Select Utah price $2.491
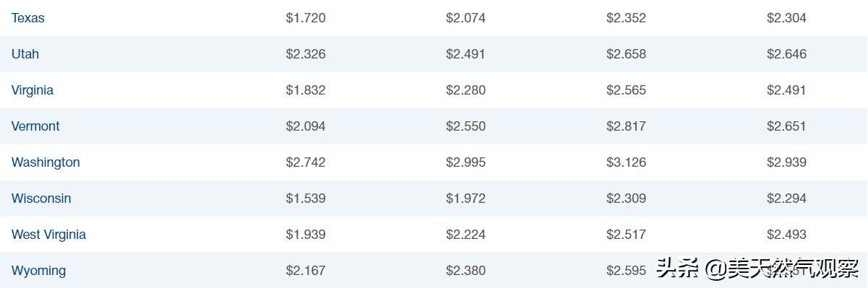This screenshot has width=868, height=288. [x=465, y=54]
